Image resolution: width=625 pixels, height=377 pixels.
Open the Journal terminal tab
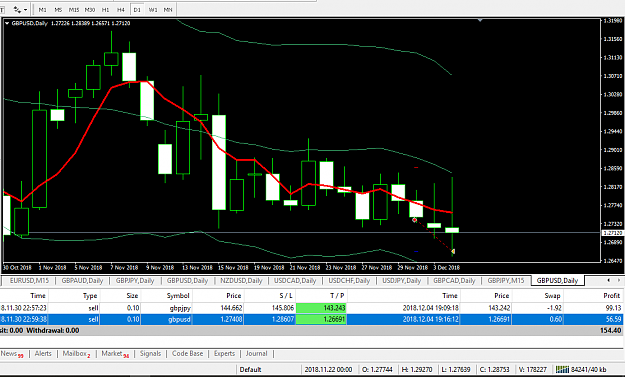tap(256, 354)
